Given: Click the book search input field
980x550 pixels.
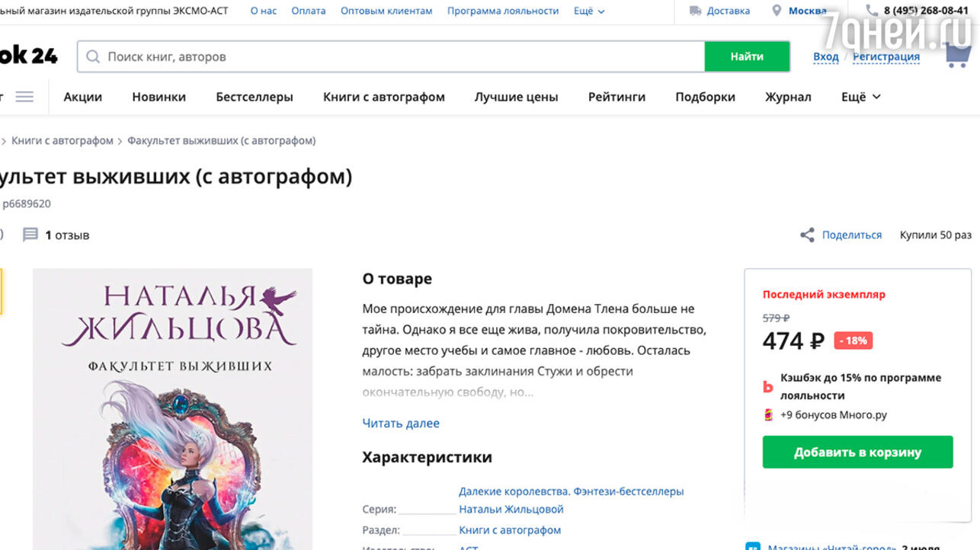Looking at the screenshot, I should point(396,57).
